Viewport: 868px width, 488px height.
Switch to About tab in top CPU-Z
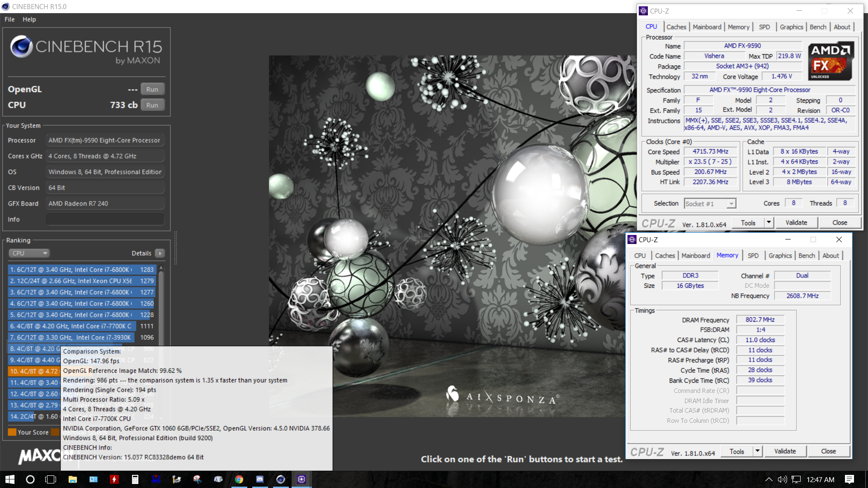pos(842,27)
